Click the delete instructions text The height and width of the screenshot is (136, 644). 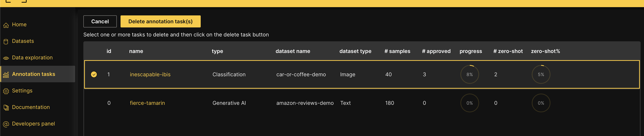click(x=176, y=35)
